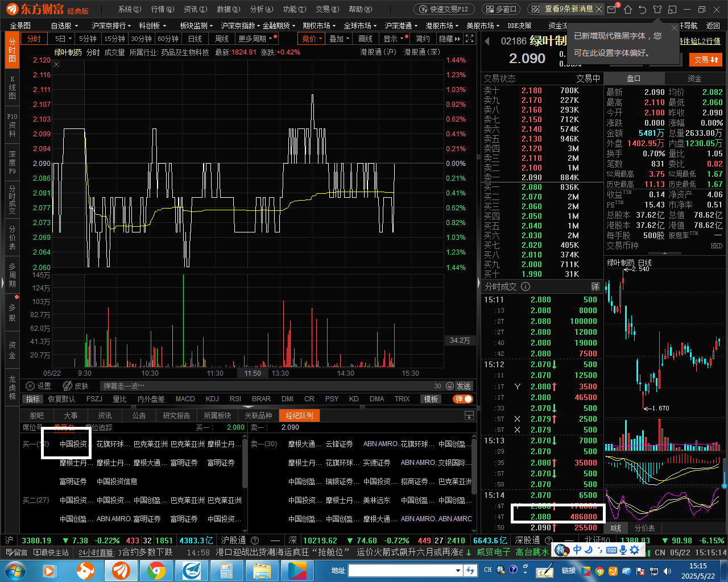Switch to 成交量 view in chart header
The width and height of the screenshot is (728, 582).
tap(114, 52)
